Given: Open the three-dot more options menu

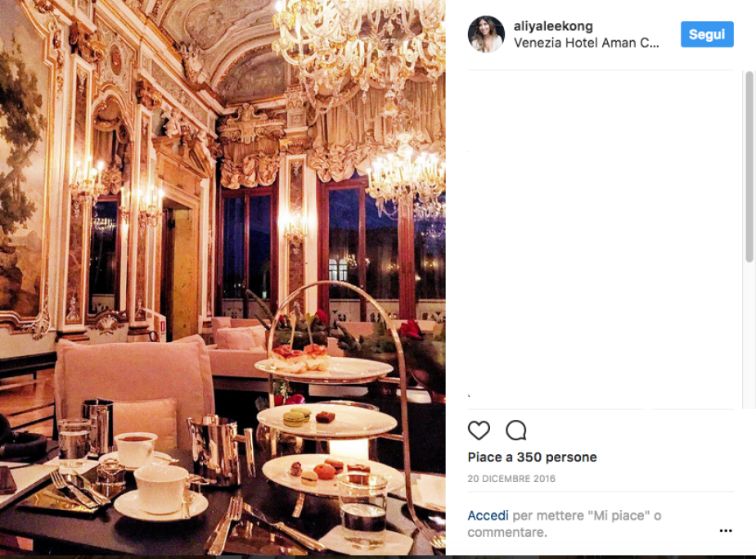Looking at the screenshot, I should click(x=726, y=530).
